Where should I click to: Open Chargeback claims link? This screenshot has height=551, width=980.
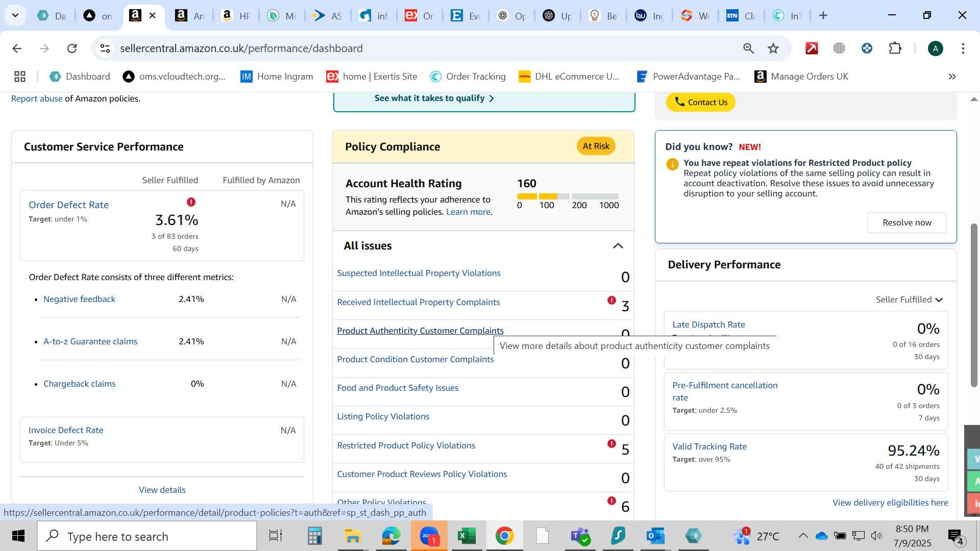79,384
